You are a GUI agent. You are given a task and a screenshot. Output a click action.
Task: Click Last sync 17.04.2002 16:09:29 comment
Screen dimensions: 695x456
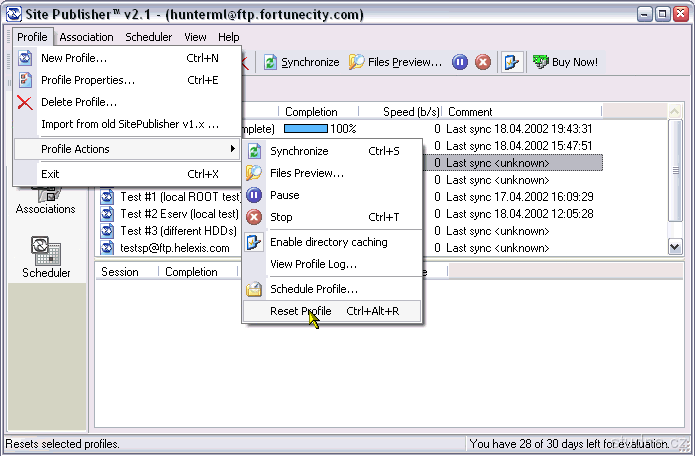[x=519, y=197]
